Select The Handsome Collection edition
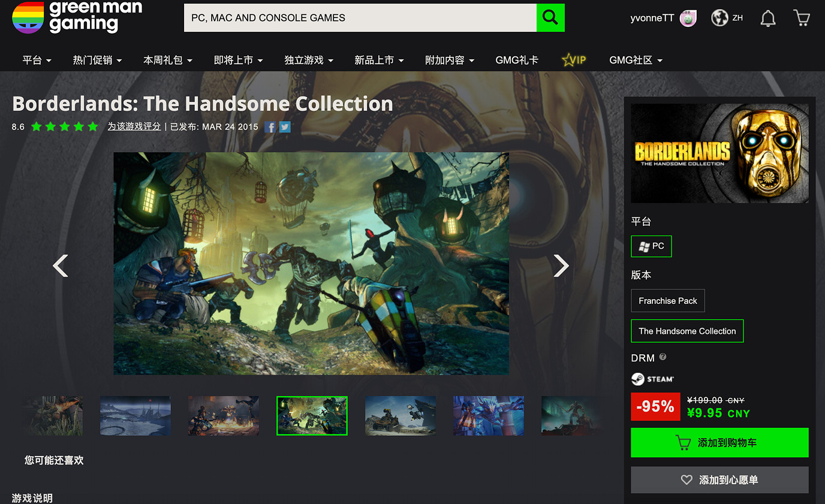825x504 pixels. [687, 331]
